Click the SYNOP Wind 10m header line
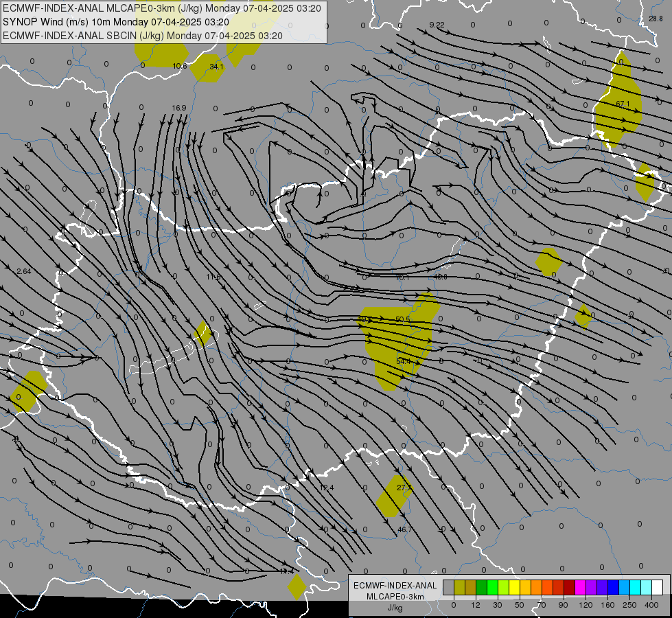Viewport: 672px width, 618px height. tap(116, 22)
